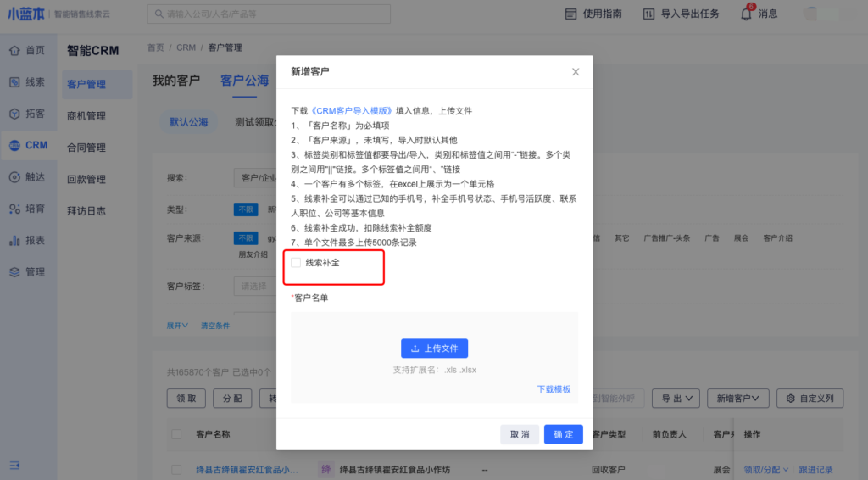Switch to 我的客户 tab
This screenshot has height=480, width=868.
pyautogui.click(x=176, y=81)
